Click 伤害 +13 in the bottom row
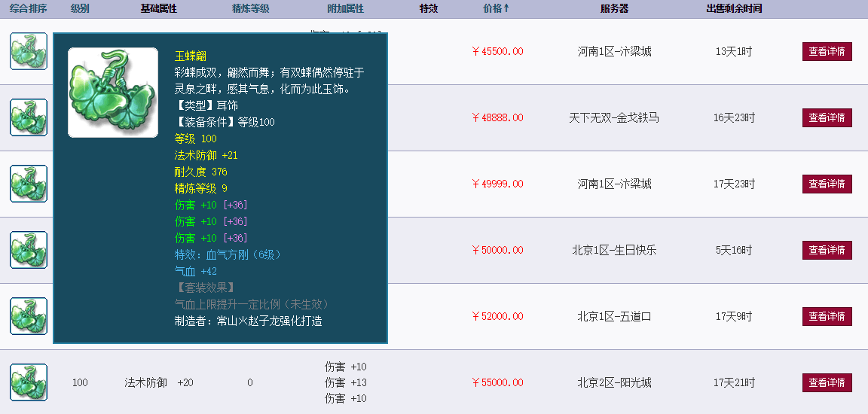The image size is (868, 414). (x=345, y=382)
